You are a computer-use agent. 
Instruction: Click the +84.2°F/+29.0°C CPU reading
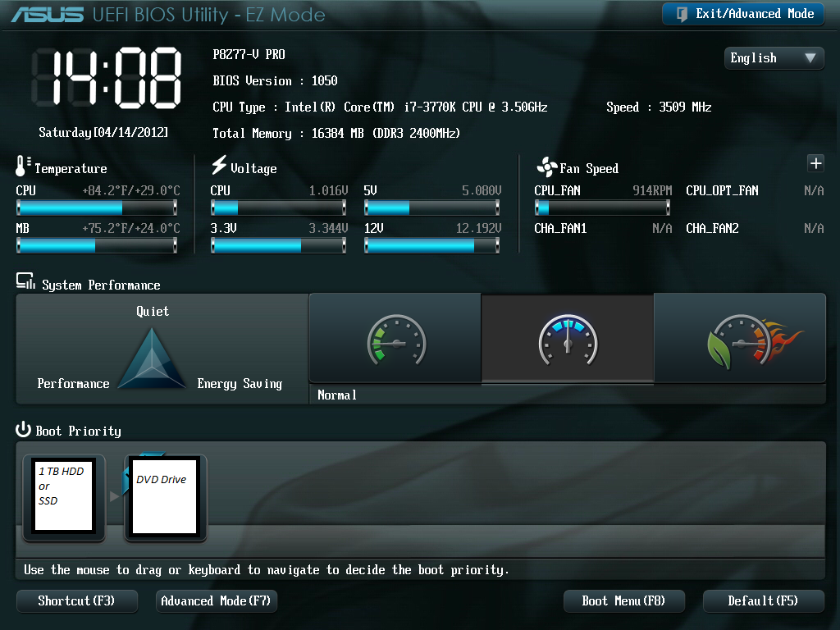point(131,190)
